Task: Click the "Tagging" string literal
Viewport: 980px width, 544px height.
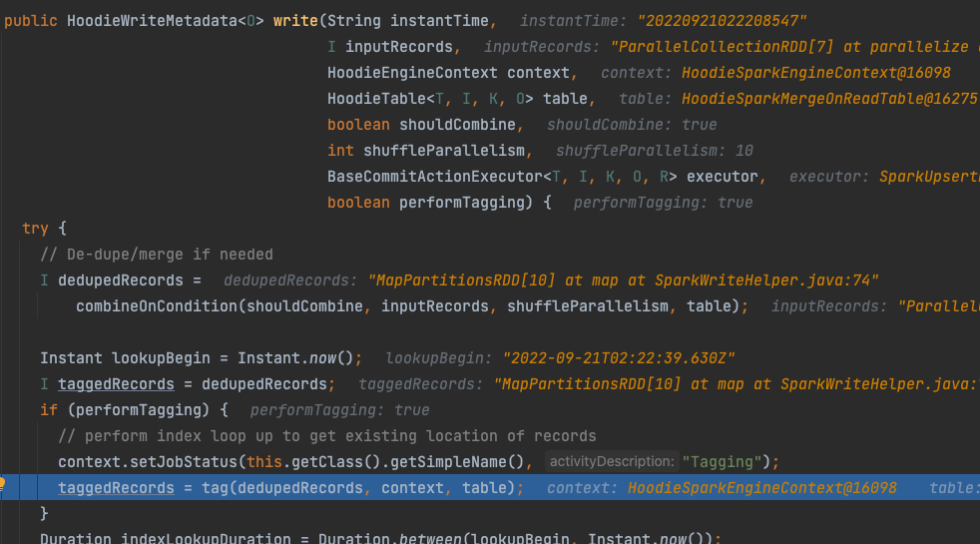Action: pos(722,462)
